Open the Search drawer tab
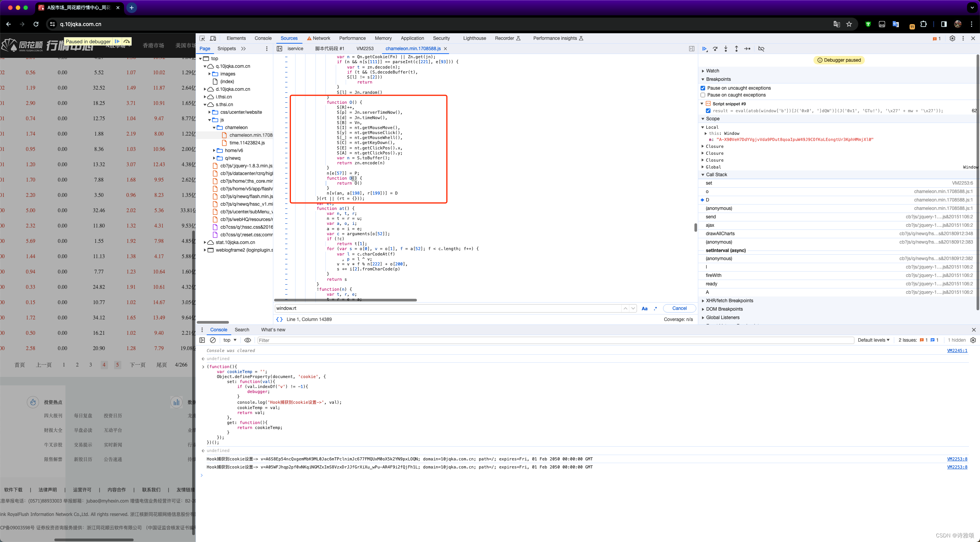This screenshot has width=980, height=542. [x=242, y=330]
